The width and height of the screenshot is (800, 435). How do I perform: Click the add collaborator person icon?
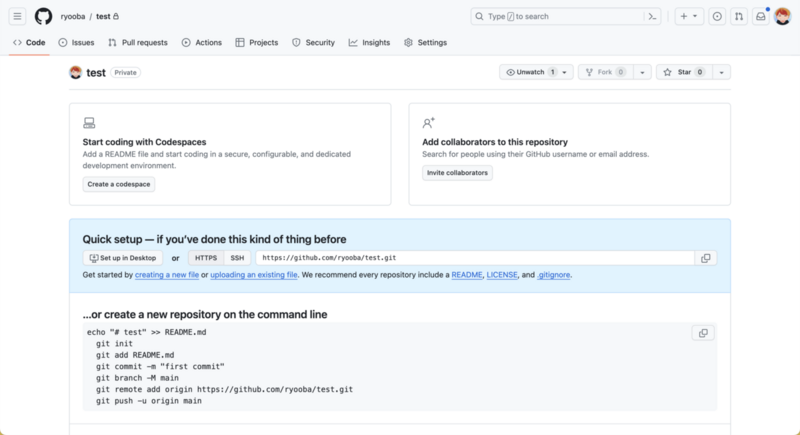coord(429,123)
